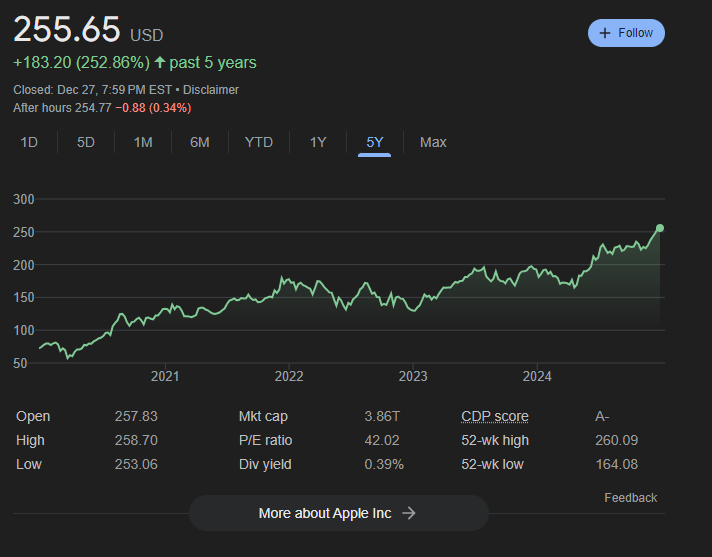712x557 pixels.
Task: Click the Div yield value 0.39%
Action: coord(384,464)
